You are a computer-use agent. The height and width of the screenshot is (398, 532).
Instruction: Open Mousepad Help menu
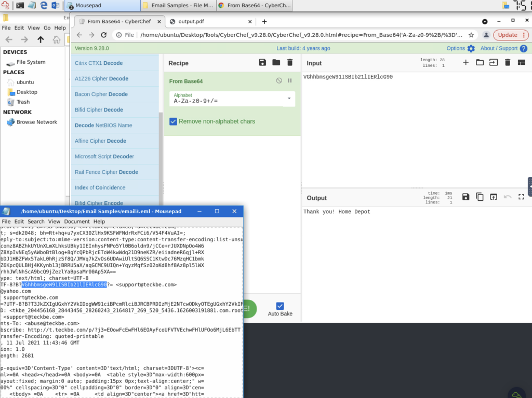(99, 222)
